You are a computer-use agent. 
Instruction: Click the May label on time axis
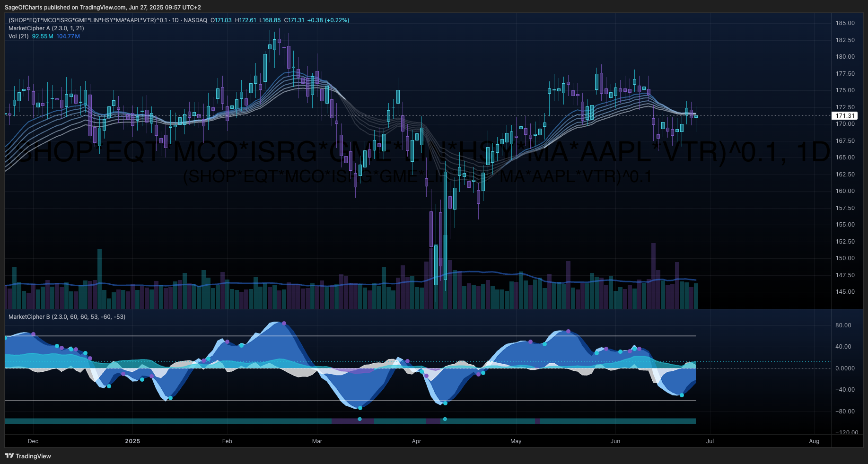[x=516, y=441]
